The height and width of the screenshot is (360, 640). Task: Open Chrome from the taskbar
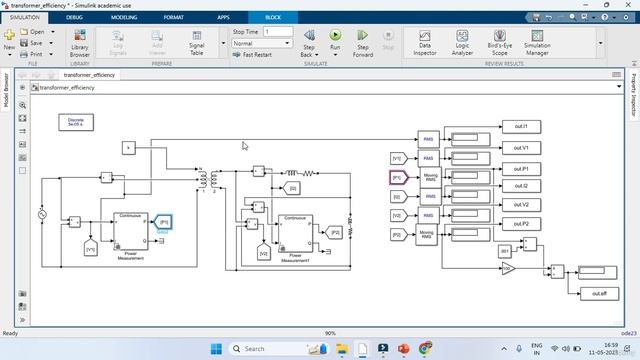pos(424,349)
